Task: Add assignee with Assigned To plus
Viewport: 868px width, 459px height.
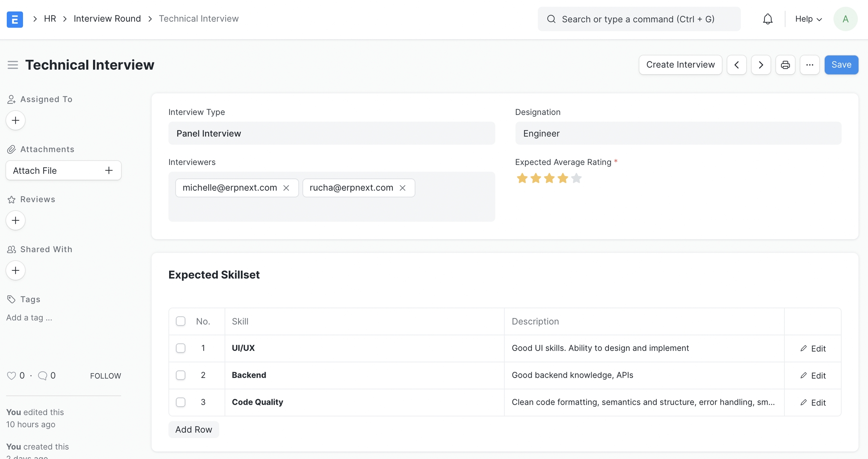Action: point(15,120)
